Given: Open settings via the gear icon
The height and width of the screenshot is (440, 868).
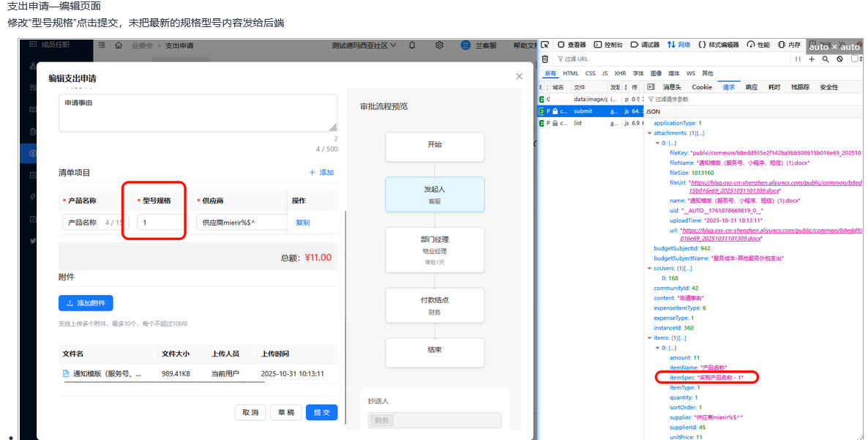Looking at the screenshot, I should (x=439, y=45).
